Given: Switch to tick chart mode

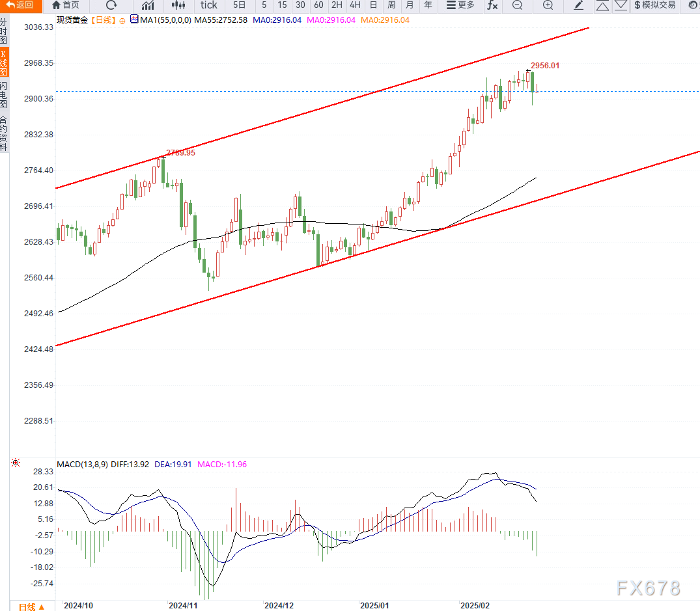Looking at the screenshot, I should click(208, 5).
